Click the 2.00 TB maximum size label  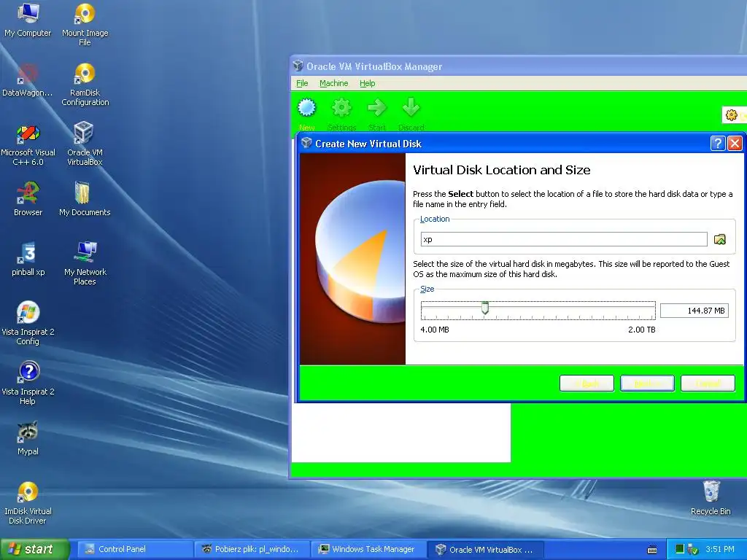click(x=642, y=330)
